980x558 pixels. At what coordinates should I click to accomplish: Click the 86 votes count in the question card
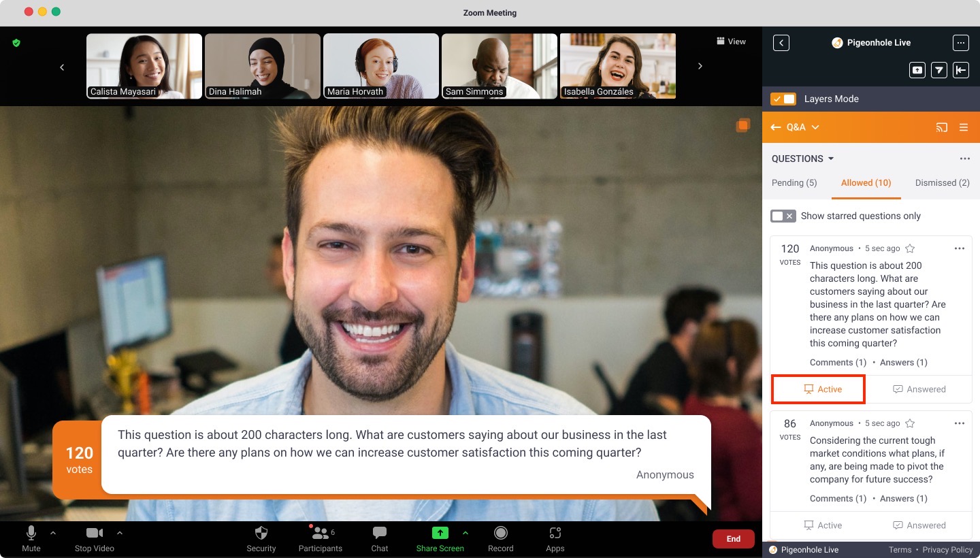(x=790, y=429)
